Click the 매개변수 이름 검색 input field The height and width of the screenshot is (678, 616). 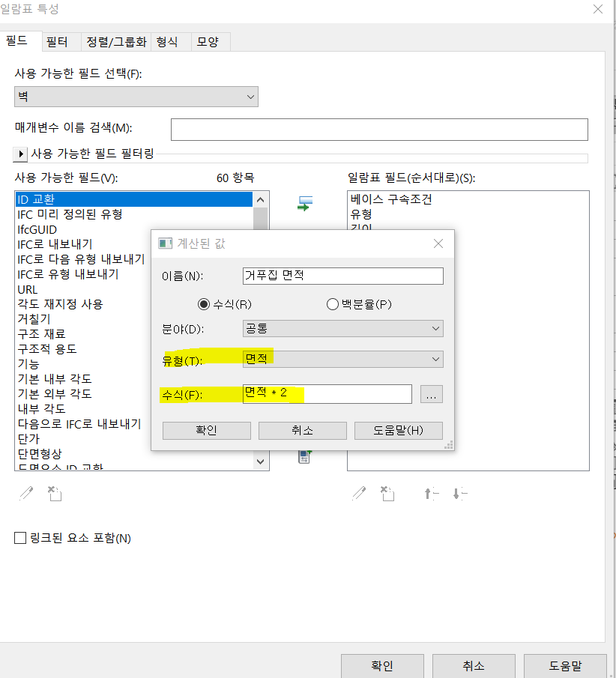tap(378, 129)
